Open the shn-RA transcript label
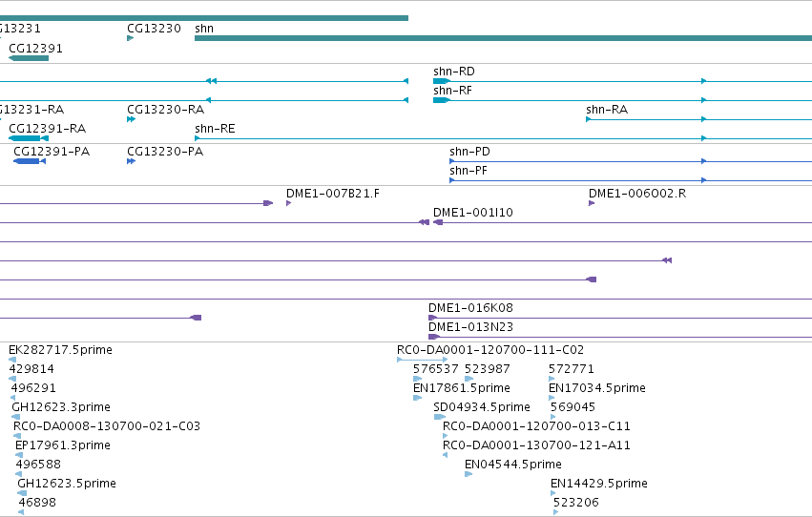Image resolution: width=812 pixels, height=517 pixels. 607,110
